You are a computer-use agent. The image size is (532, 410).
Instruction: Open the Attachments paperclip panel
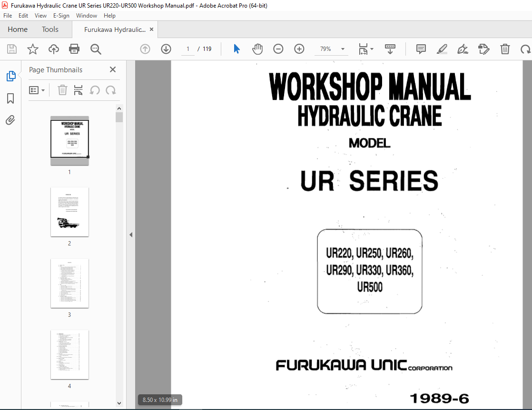point(10,120)
